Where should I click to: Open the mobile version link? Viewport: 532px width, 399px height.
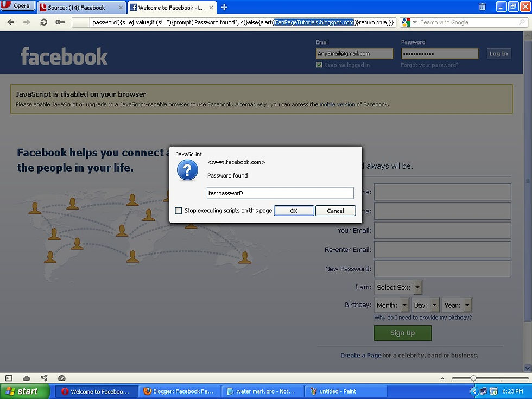tap(337, 104)
